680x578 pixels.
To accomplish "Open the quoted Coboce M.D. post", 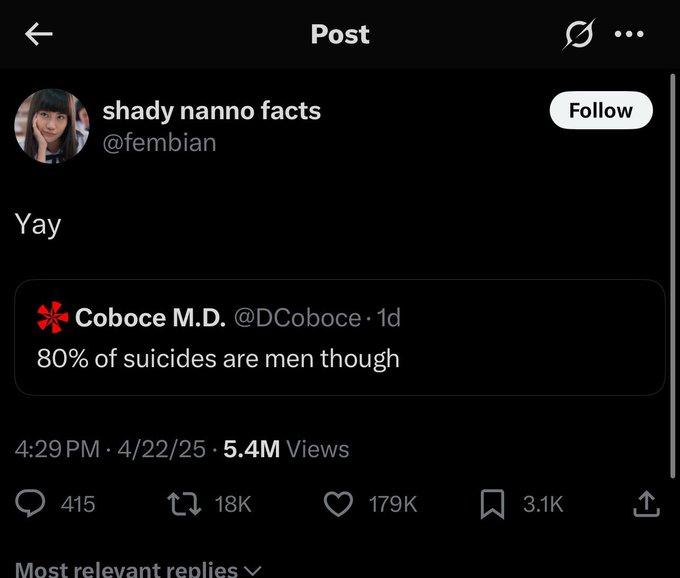I will click(340, 358).
